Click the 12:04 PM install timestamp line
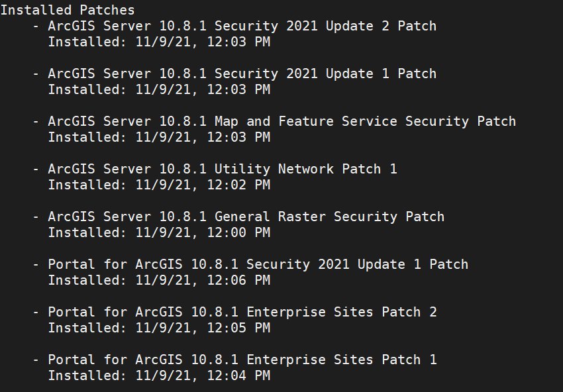Screen dimensions: 563x392 159,375
